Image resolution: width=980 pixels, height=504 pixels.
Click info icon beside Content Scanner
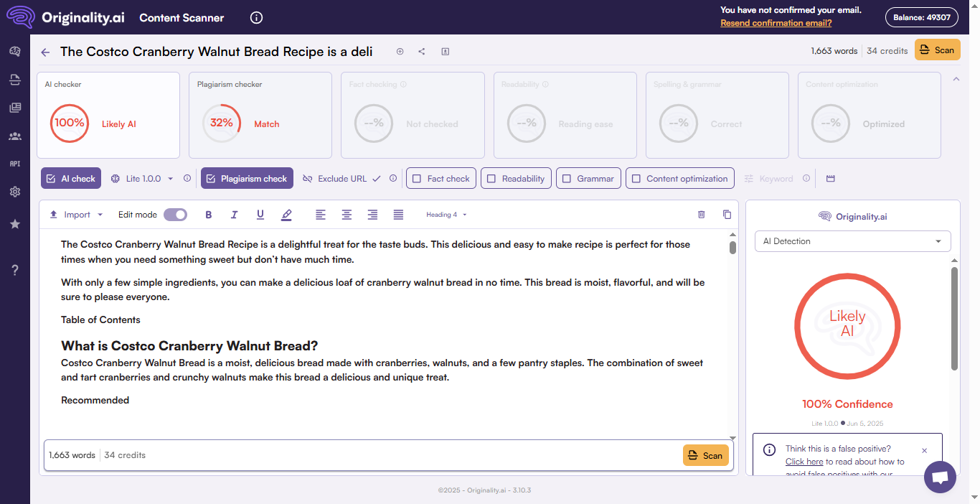pyautogui.click(x=256, y=18)
